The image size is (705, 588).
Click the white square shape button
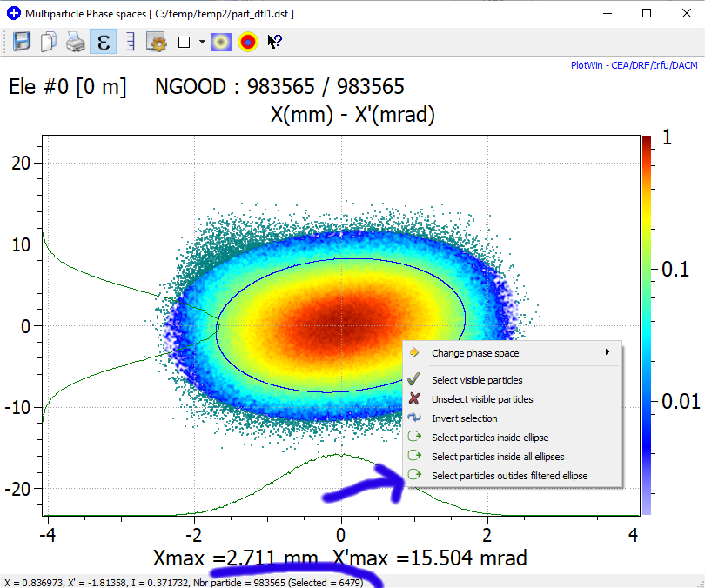184,42
